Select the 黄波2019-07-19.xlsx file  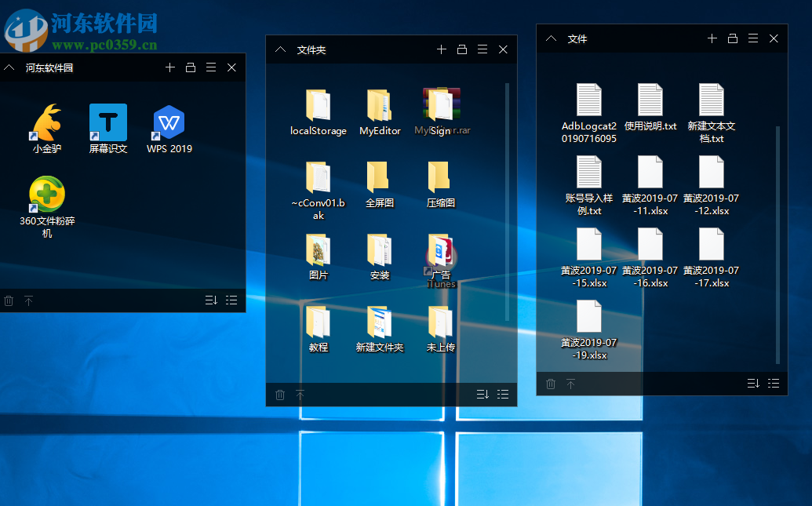tap(589, 316)
